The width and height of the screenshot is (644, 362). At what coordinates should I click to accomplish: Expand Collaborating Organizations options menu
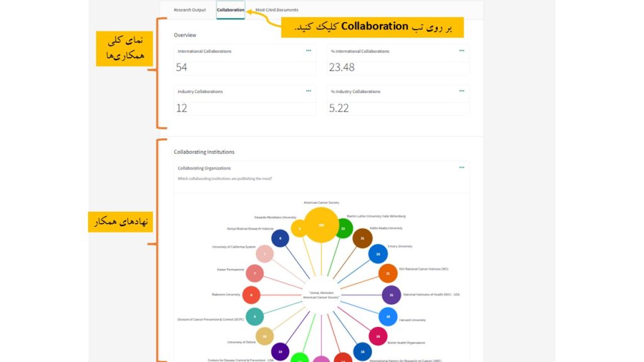[462, 168]
